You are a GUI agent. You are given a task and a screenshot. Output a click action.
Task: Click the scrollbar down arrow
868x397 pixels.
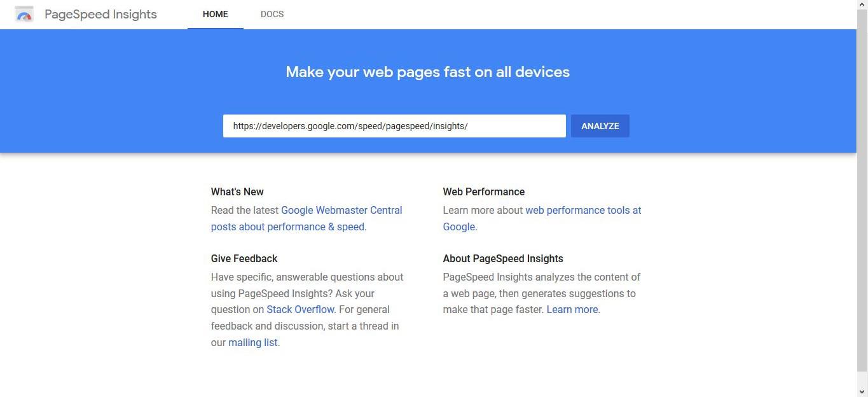tap(862, 392)
